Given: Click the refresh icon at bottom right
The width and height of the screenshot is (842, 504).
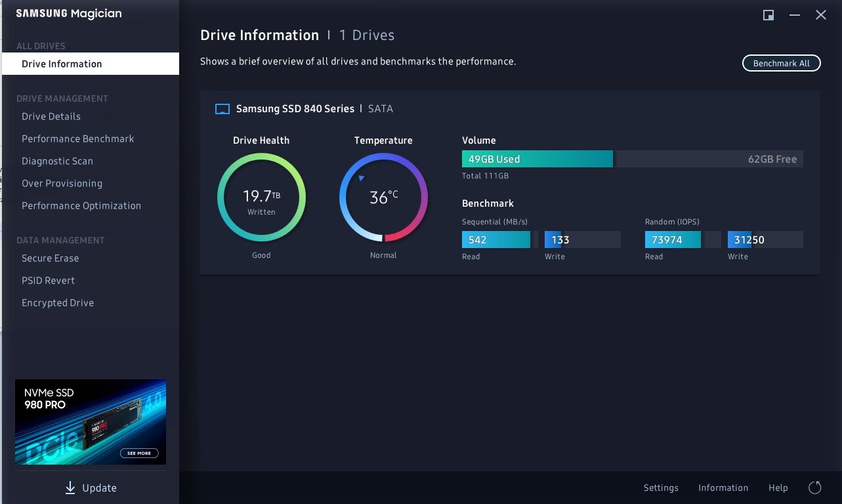Looking at the screenshot, I should [x=815, y=488].
